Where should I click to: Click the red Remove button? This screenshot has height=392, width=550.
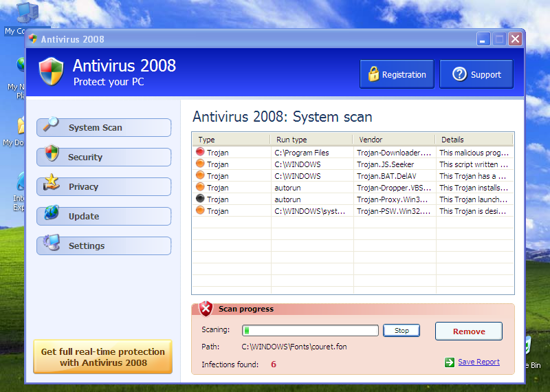[x=469, y=331]
